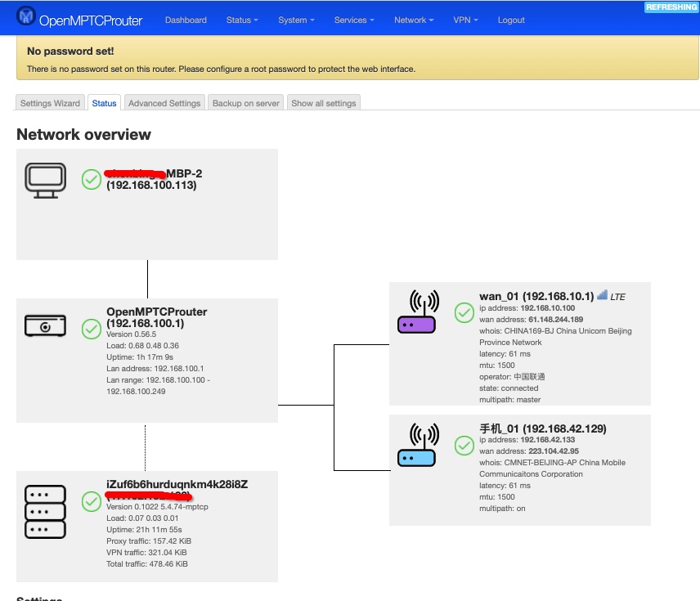Toggle the green check on the OpenMPTCProuter node

[92, 330]
